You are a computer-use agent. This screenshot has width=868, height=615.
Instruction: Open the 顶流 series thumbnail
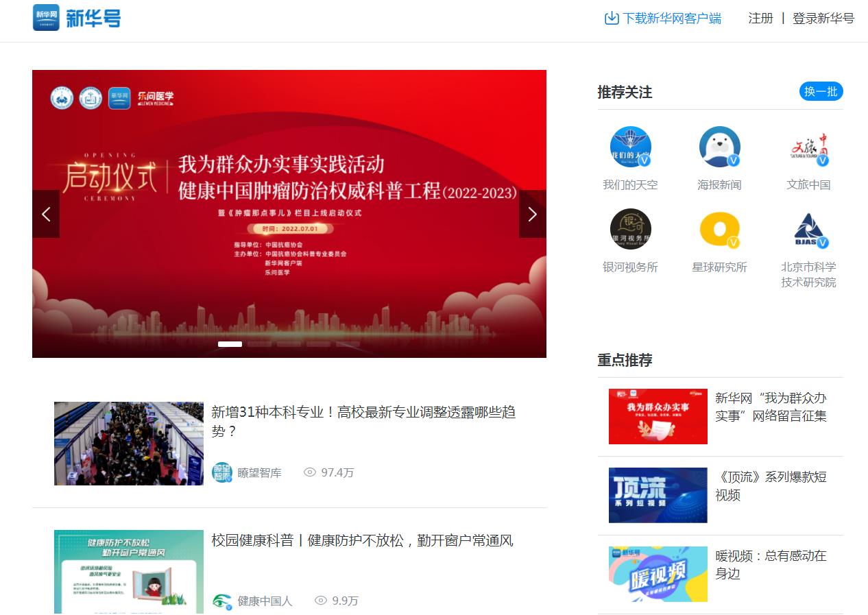[658, 496]
